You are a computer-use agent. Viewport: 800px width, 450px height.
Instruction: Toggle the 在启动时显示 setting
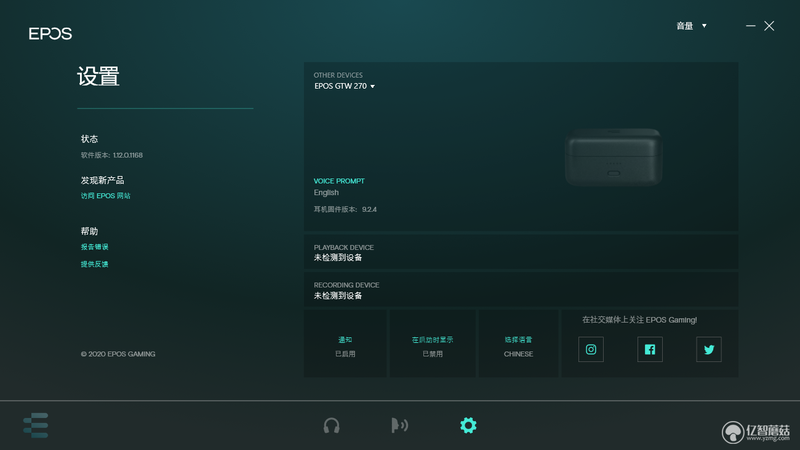[x=432, y=343]
